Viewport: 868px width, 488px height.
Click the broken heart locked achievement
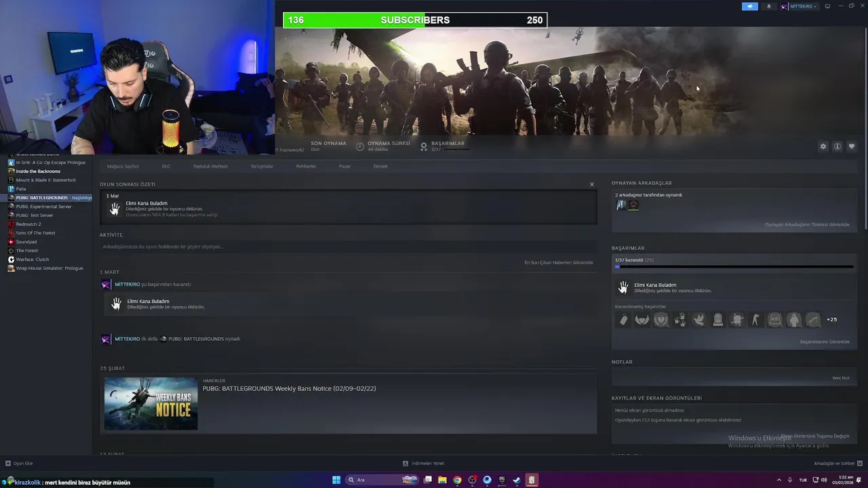(x=661, y=320)
